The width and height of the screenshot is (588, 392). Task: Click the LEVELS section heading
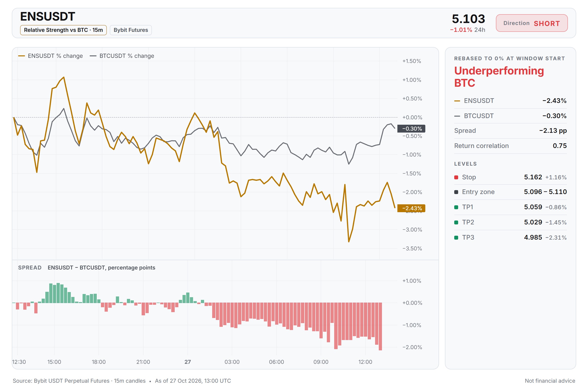tap(465, 164)
